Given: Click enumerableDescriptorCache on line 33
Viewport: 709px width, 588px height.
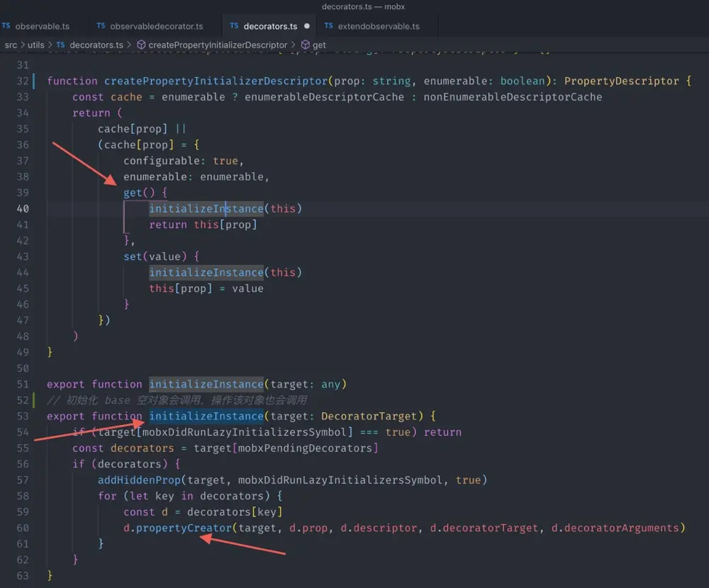Looking at the screenshot, I should pos(324,97).
